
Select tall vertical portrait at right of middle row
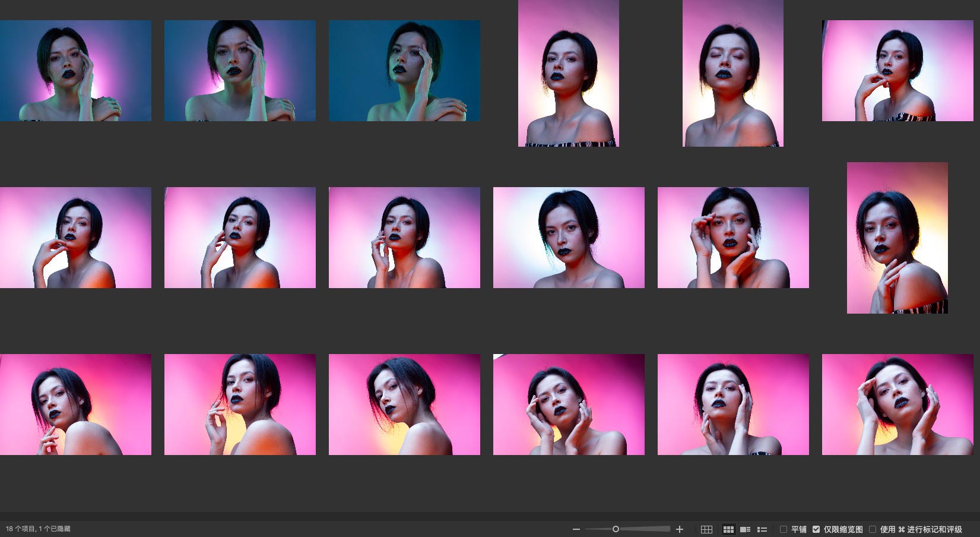(x=897, y=238)
